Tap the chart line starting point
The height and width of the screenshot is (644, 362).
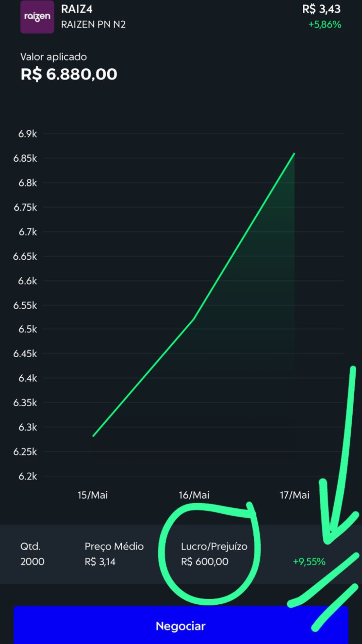pos(93,436)
